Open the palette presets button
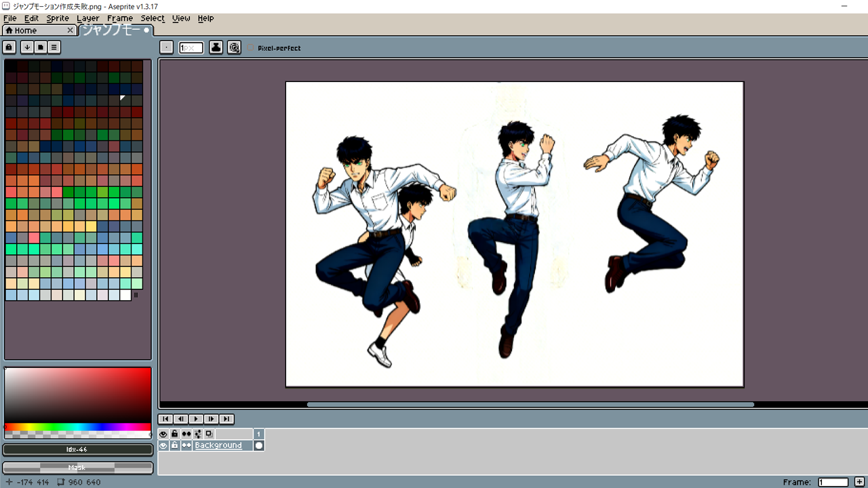Image resolution: width=868 pixels, height=488 pixels. [40, 47]
